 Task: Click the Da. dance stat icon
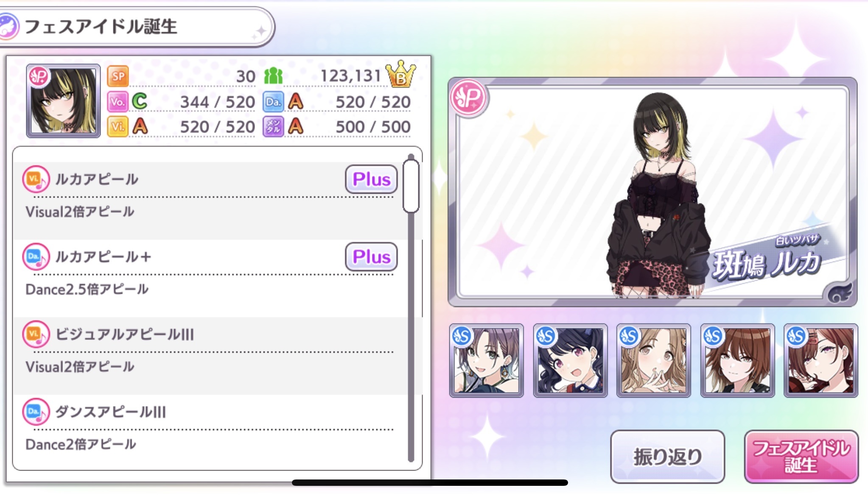pyautogui.click(x=273, y=102)
